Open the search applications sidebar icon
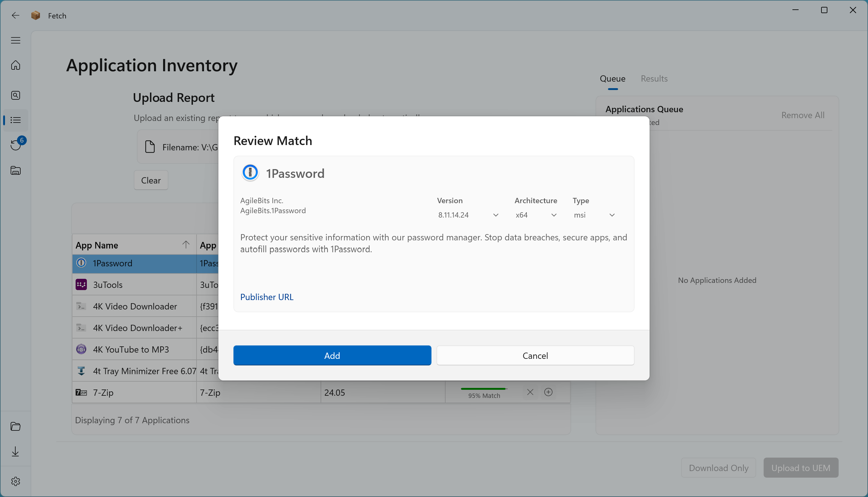Viewport: 868px width, 497px height. point(15,95)
